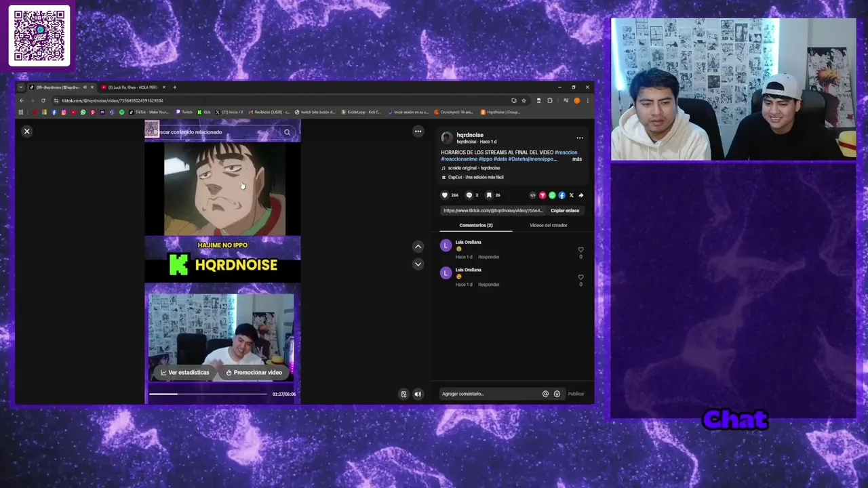
Task: Open the post options three-dot menu
Action: coord(580,138)
